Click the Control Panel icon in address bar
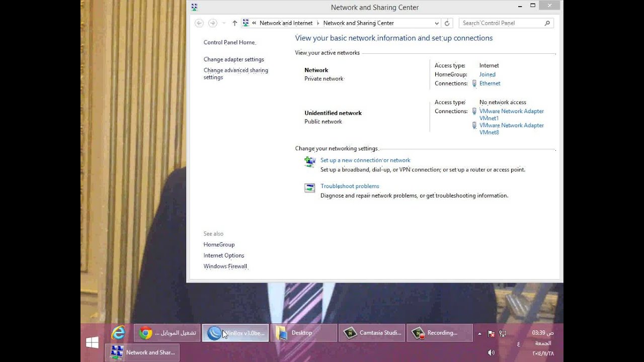The height and width of the screenshot is (362, 644). (x=246, y=23)
